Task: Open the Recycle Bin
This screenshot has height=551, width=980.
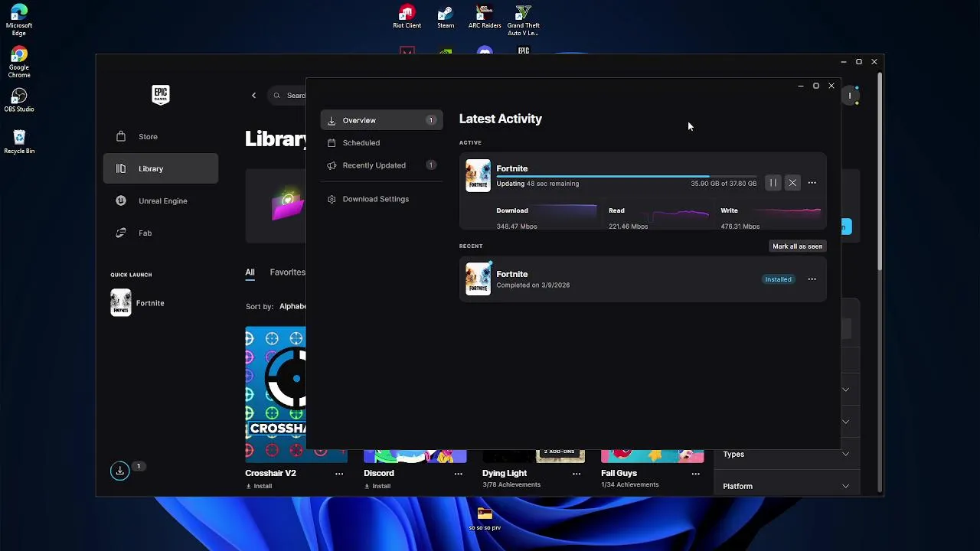Action: coord(19,142)
